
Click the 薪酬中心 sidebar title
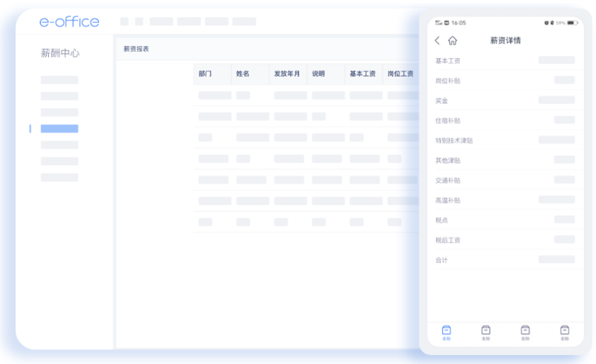point(60,54)
